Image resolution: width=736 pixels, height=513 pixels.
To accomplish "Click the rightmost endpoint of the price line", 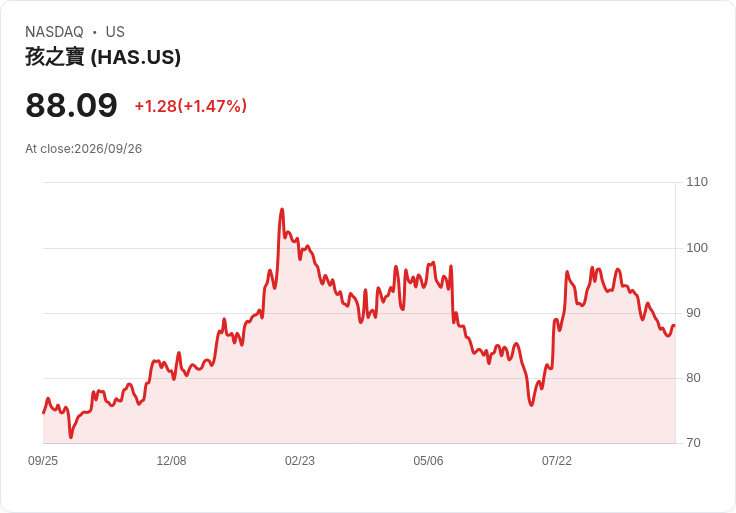I will 674,325.
